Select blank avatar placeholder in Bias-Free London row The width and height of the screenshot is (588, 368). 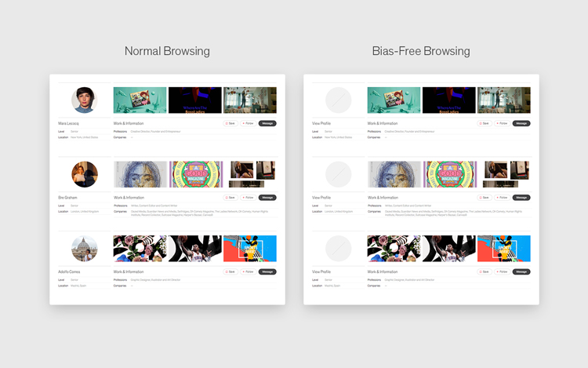338,174
